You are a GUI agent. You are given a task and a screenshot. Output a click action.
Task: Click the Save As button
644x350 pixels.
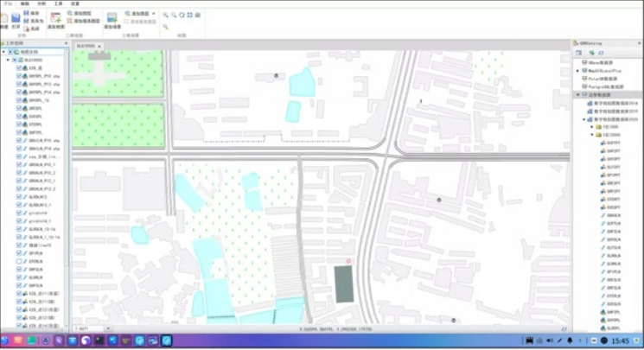tap(33, 21)
